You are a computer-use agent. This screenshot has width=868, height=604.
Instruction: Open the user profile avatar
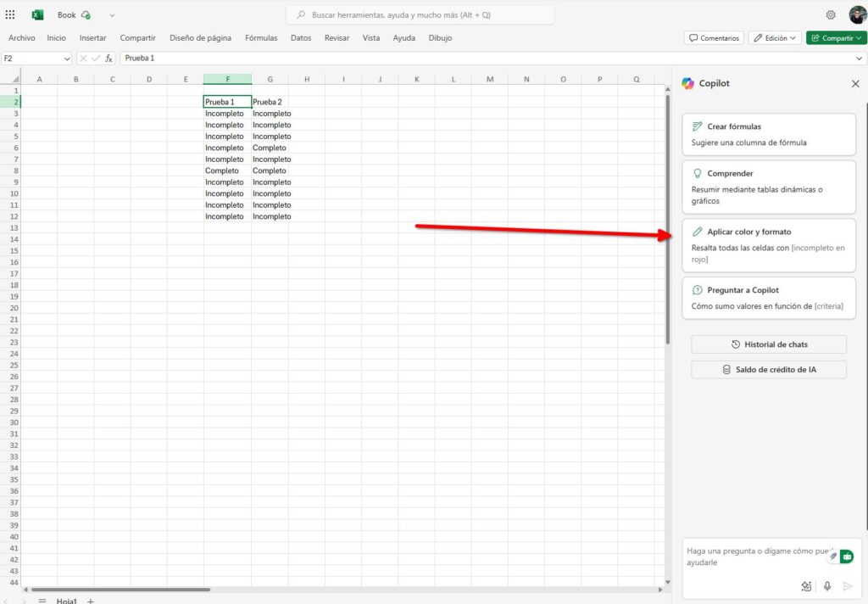[858, 15]
